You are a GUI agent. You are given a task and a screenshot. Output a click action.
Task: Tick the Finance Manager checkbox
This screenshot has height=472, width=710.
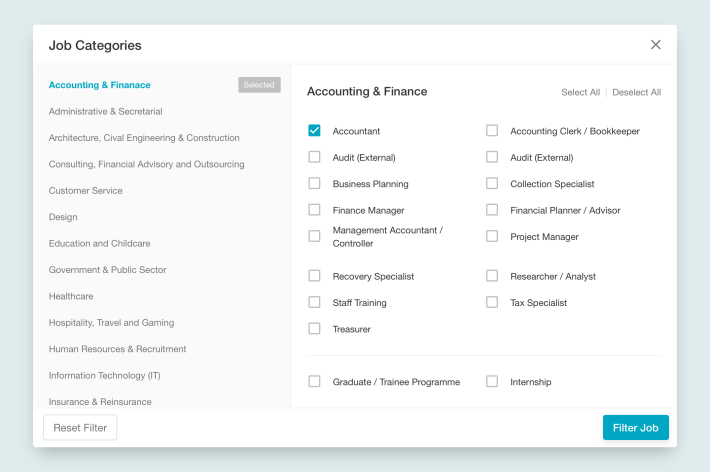(x=314, y=210)
